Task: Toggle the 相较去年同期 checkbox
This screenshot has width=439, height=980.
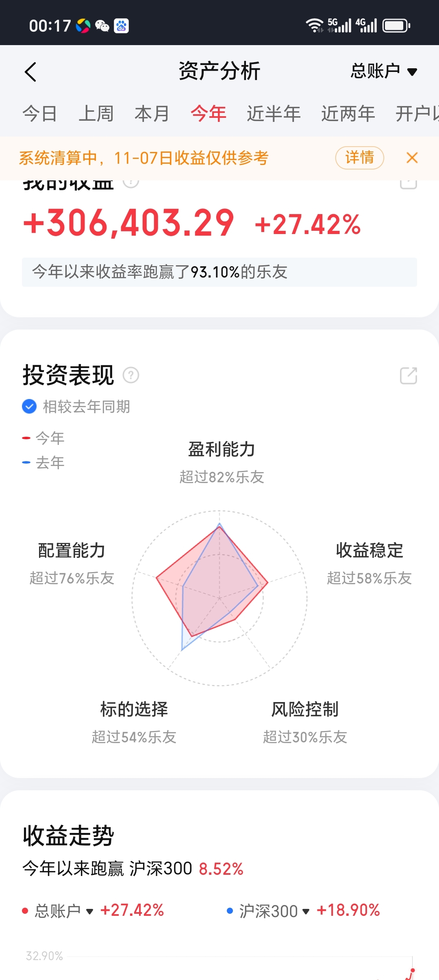Action: [29, 406]
